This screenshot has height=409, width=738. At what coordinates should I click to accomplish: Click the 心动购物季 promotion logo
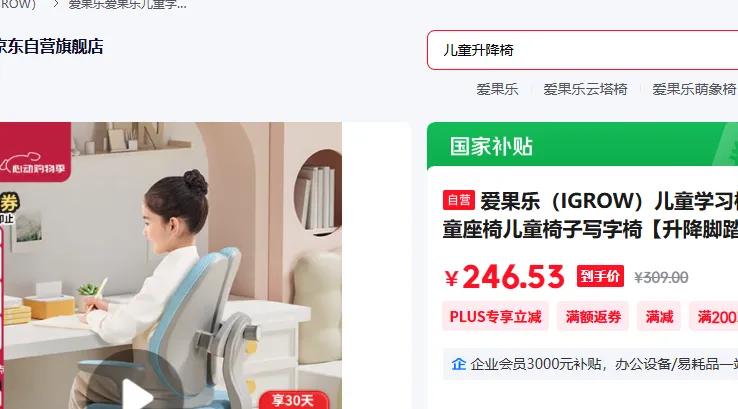click(x=33, y=163)
